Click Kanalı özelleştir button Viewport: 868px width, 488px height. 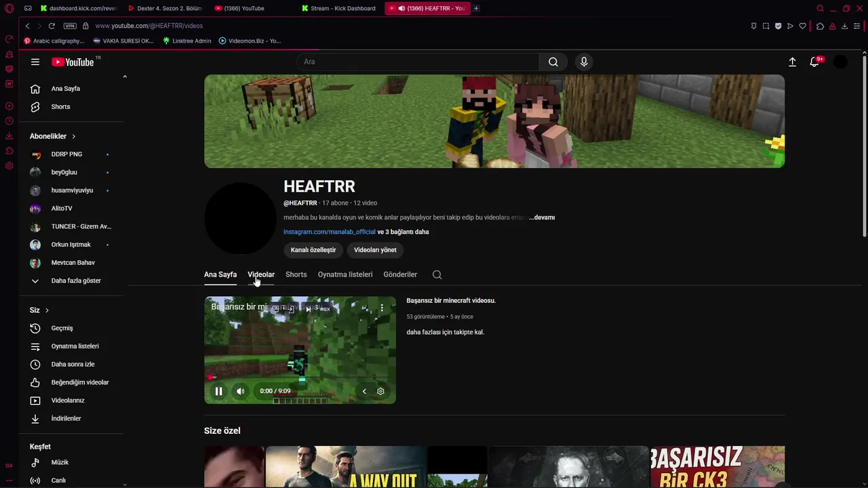(x=313, y=250)
